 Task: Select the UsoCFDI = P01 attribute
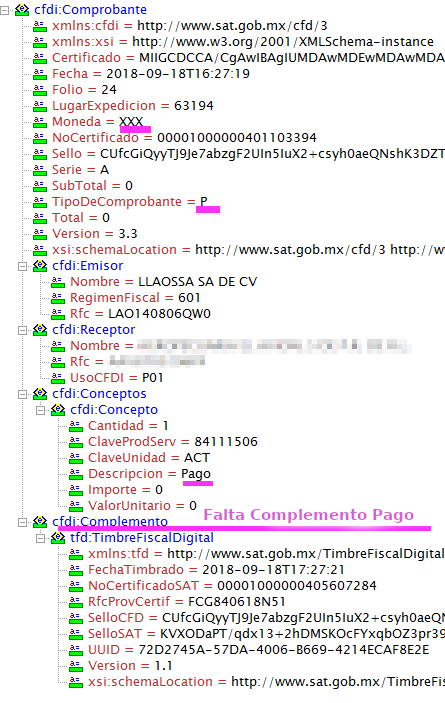117,378
